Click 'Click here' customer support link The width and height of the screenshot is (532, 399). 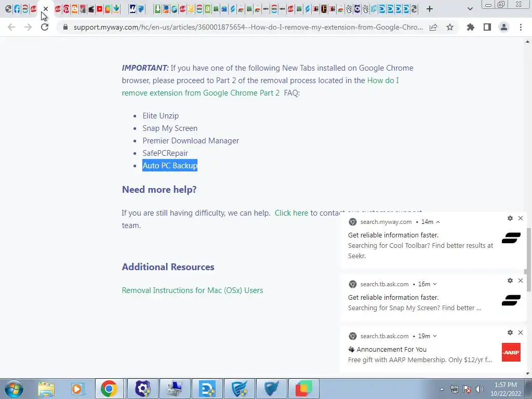click(291, 212)
